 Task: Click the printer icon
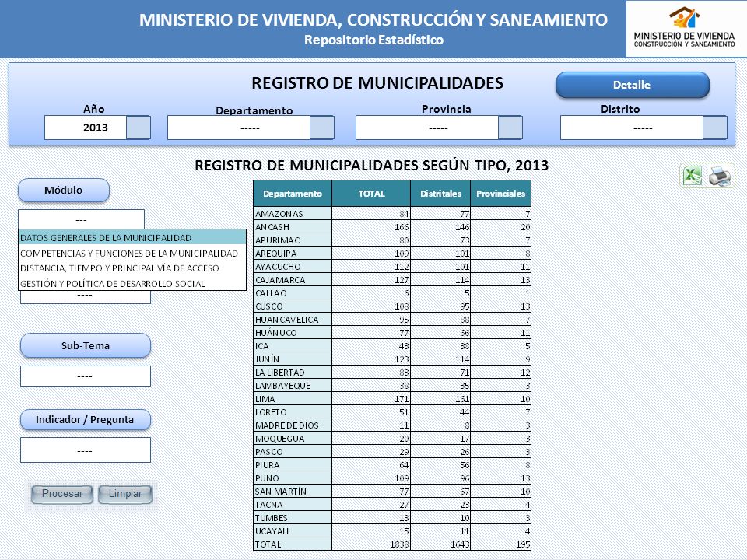click(720, 175)
